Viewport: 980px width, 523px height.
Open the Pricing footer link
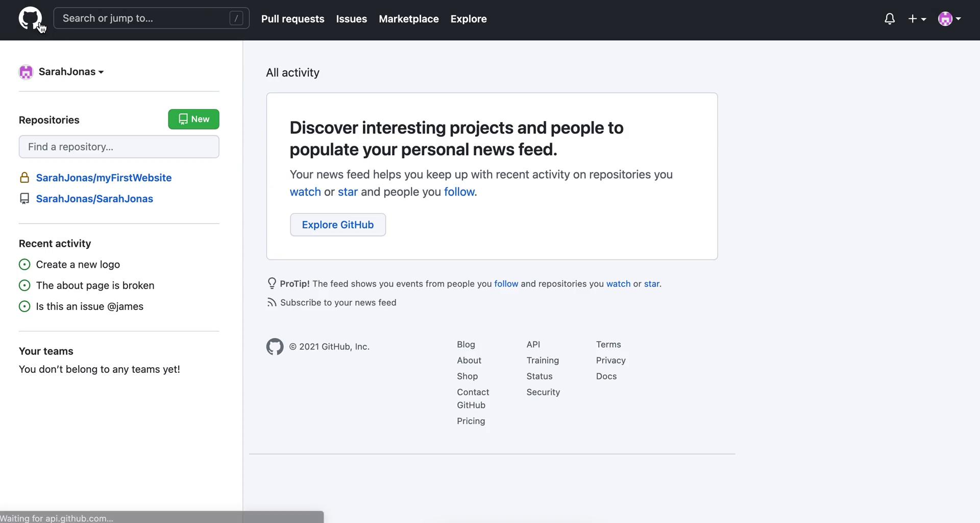pos(471,421)
